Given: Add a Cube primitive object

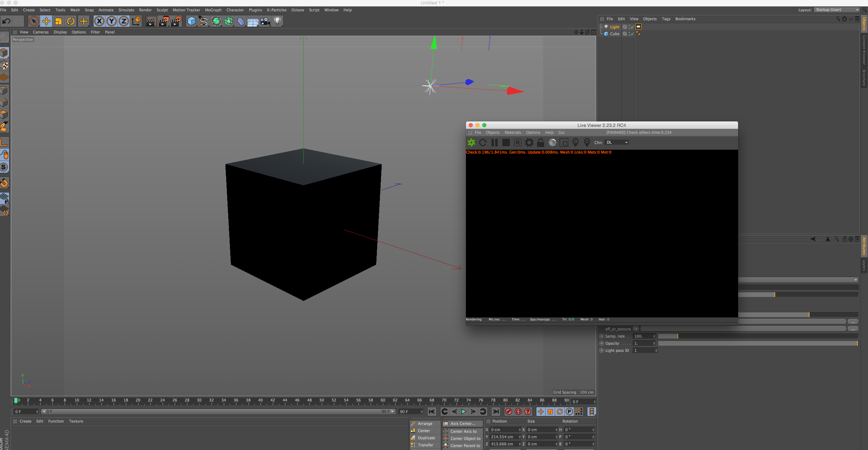Looking at the screenshot, I should [191, 21].
